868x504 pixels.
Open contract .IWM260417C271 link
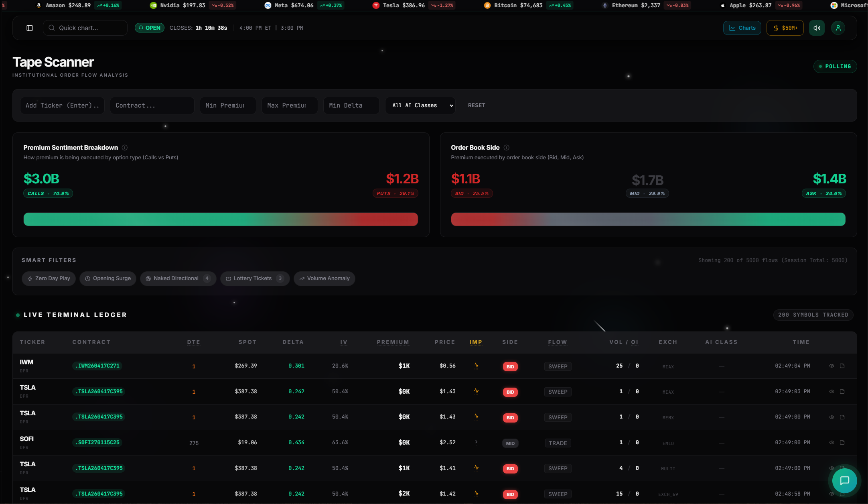97,366
